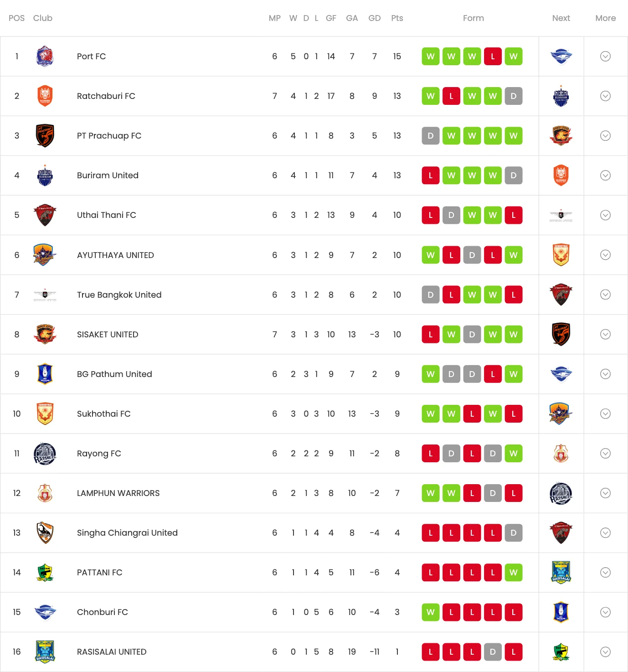Select the BG Pathum United crest
This screenshot has width=628, height=672.
point(45,374)
